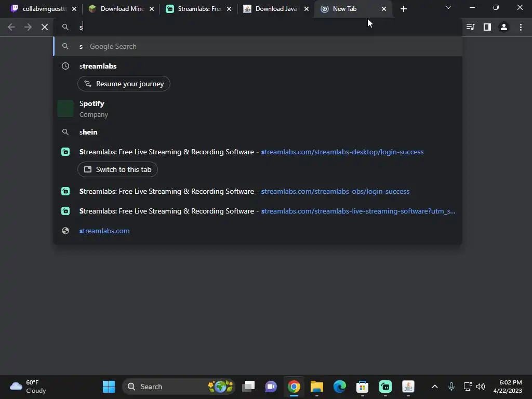
Task: Close the Download Minecraft tab
Action: tap(152, 9)
